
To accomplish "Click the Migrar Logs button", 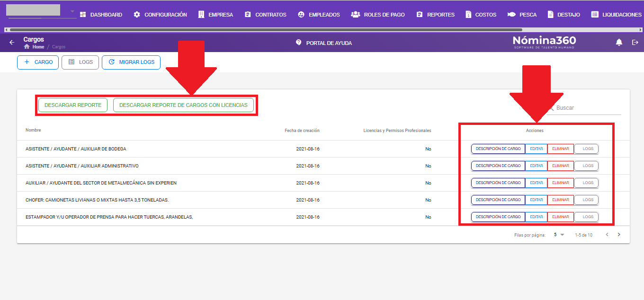I will 131,62.
